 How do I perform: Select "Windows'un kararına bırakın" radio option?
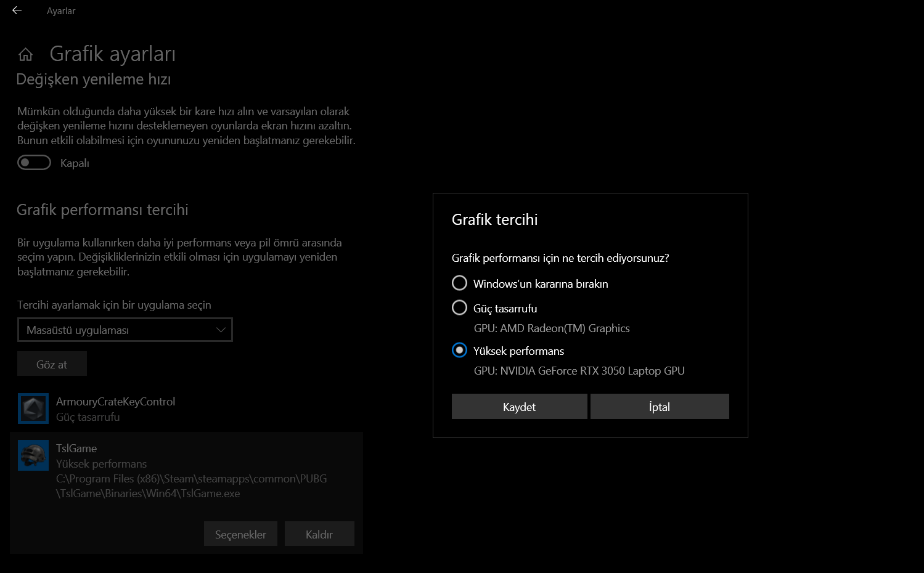pyautogui.click(x=459, y=283)
